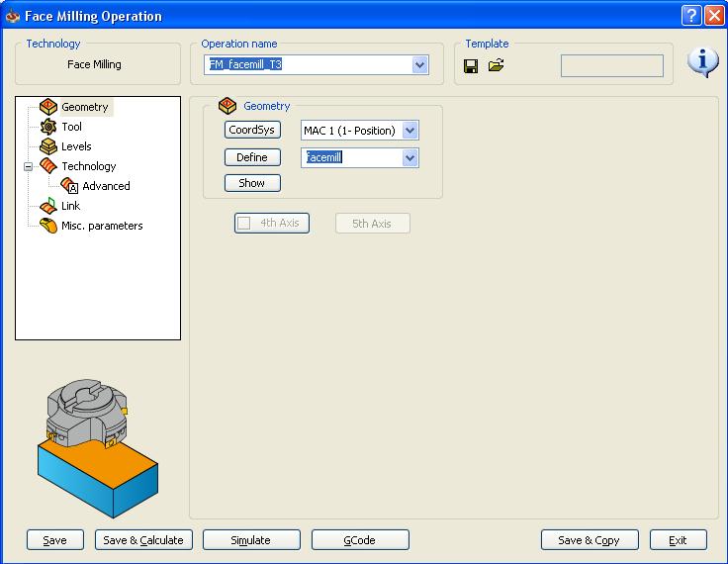
Task: Click the 5th Axis button
Action: tap(372, 224)
